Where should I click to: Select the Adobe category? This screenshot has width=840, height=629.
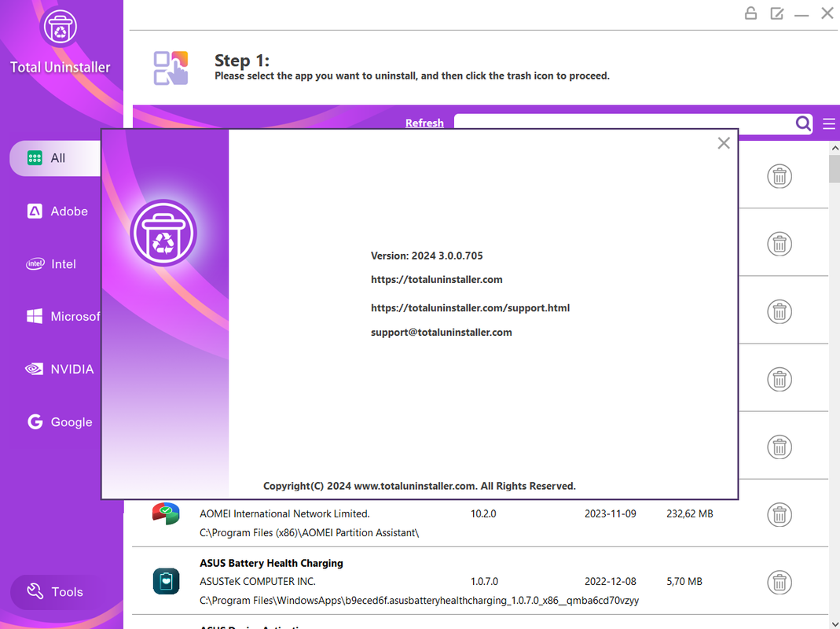57,212
